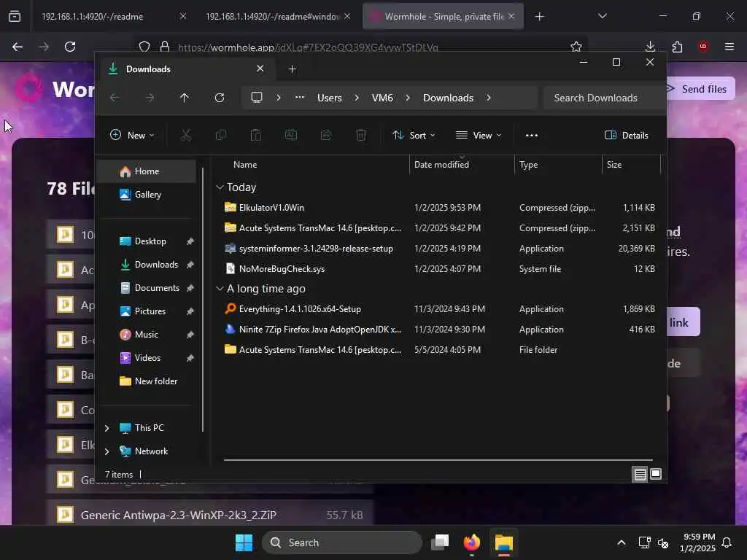Switch to the first readme Firefox tab

(109, 17)
